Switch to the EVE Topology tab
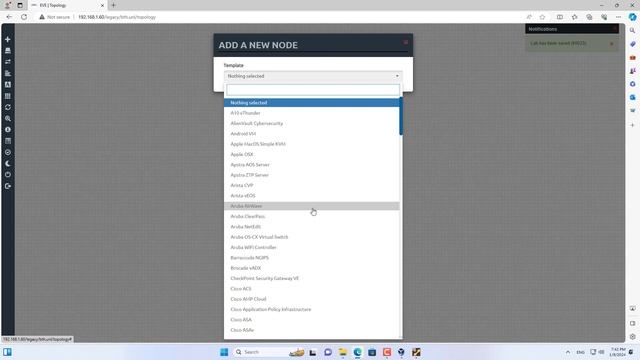The width and height of the screenshot is (640, 360). pyautogui.click(x=68, y=5)
